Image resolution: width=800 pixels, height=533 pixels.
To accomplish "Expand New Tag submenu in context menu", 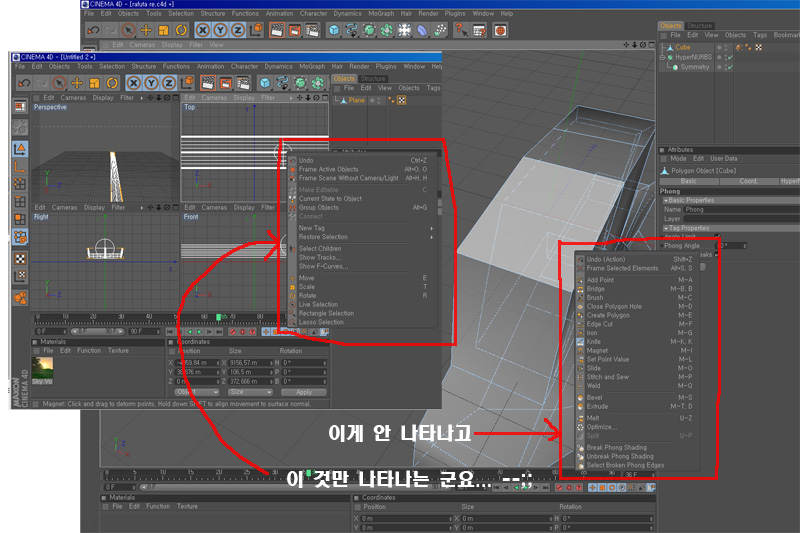I will pyautogui.click(x=432, y=229).
